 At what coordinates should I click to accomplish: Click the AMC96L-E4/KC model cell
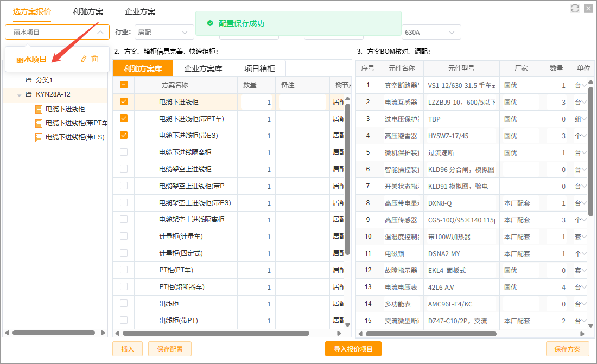tap(461, 304)
